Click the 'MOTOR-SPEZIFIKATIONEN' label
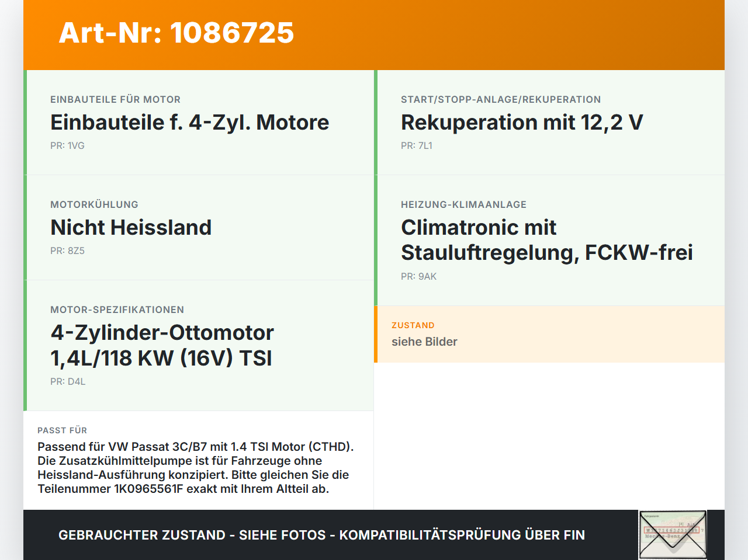Screen dimensions: 748x560 117,309
